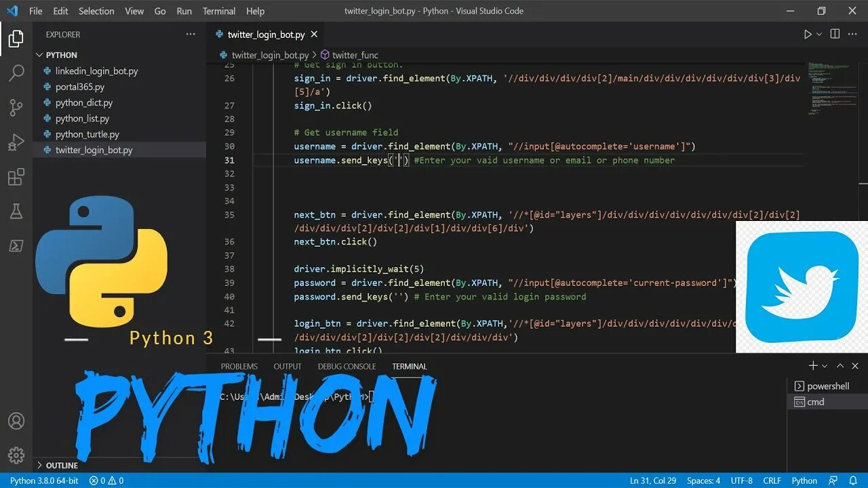Open the Explorer view in the activity bar
Screen dimensions: 868x488
click(16, 39)
